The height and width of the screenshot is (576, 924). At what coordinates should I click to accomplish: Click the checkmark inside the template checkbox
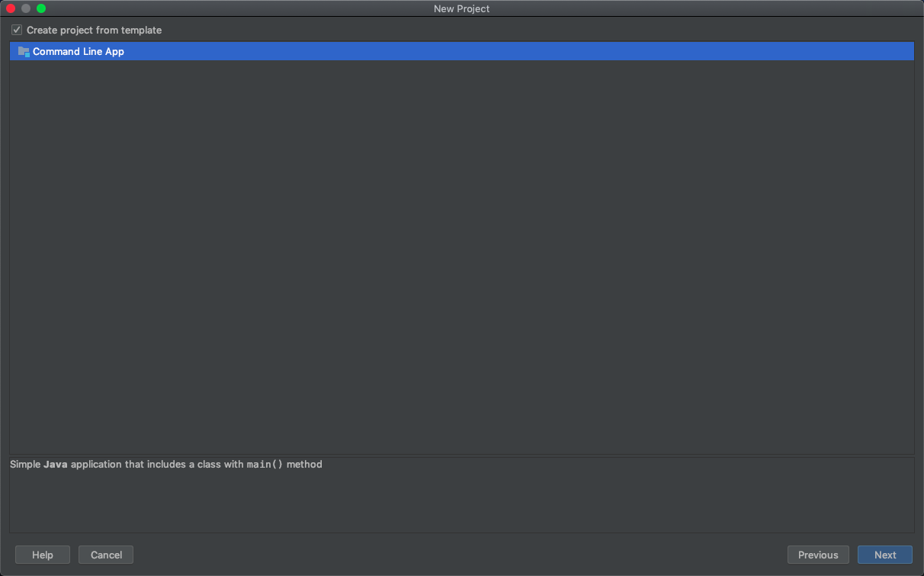pyautogui.click(x=16, y=29)
